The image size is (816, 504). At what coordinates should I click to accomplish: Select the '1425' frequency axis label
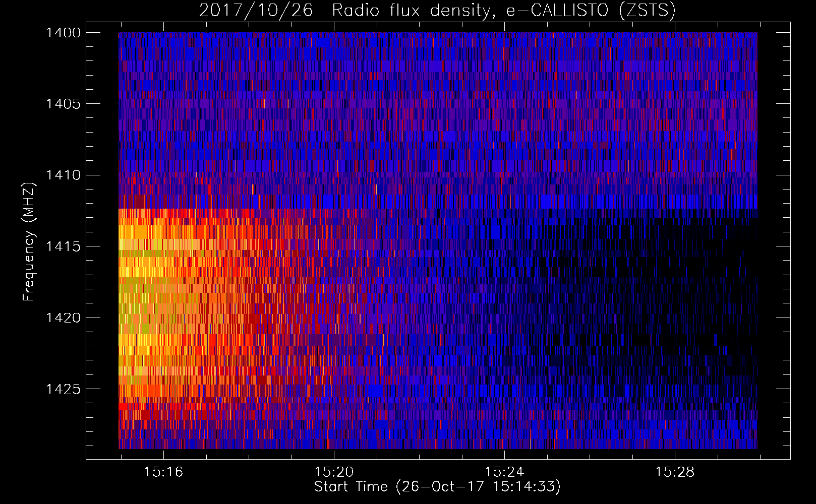pyautogui.click(x=63, y=389)
